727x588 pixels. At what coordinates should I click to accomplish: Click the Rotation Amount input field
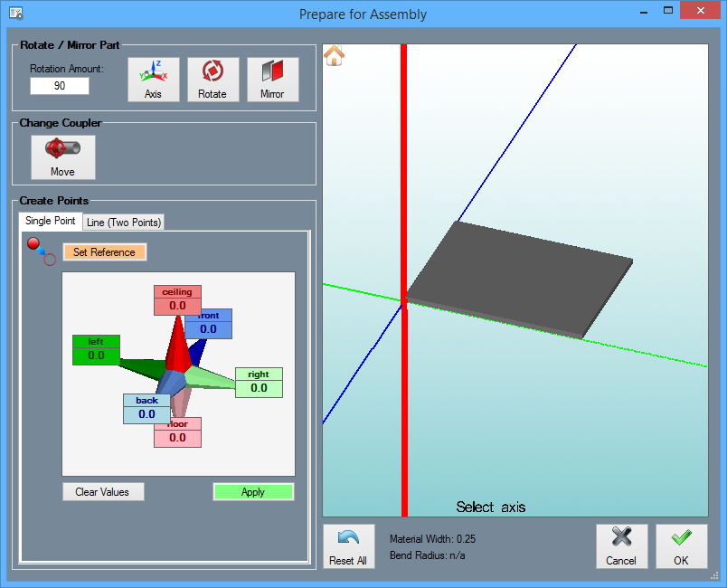[x=60, y=86]
